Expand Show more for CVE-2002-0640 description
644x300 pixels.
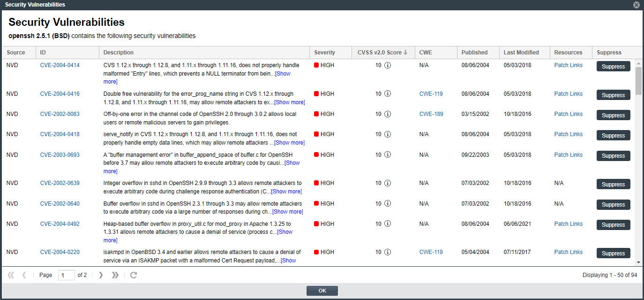[288, 212]
